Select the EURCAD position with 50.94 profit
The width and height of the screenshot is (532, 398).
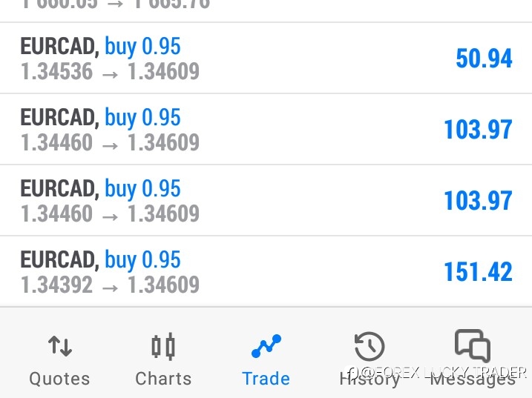pyautogui.click(x=266, y=58)
